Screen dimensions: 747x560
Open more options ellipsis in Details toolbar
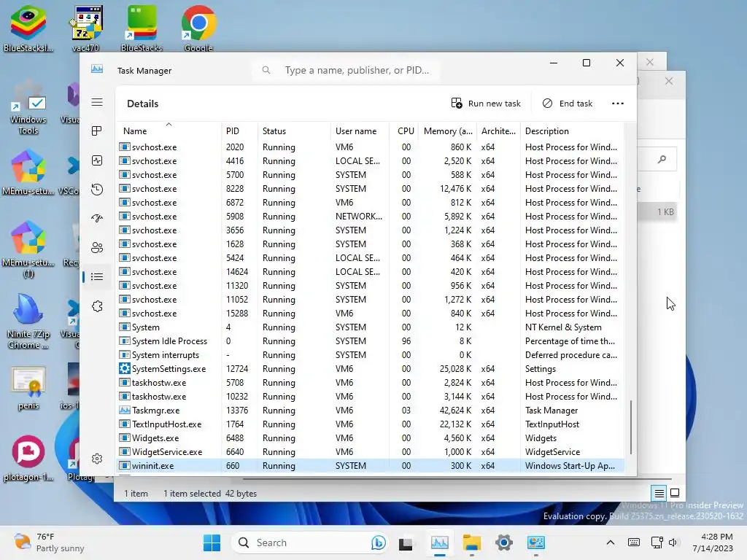point(617,104)
